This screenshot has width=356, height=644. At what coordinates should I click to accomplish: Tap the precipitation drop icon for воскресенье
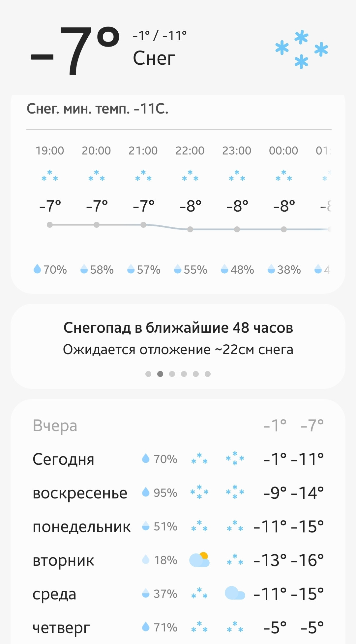click(x=146, y=492)
